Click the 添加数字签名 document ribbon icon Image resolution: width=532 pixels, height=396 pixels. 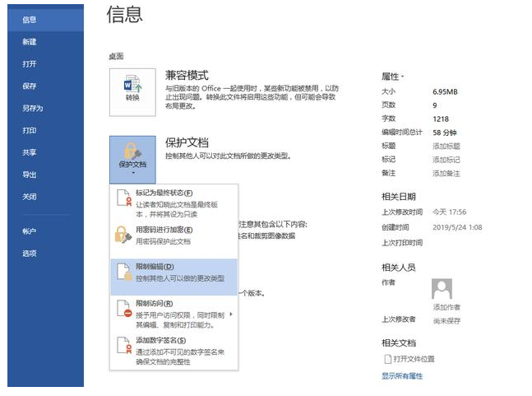tap(124, 345)
